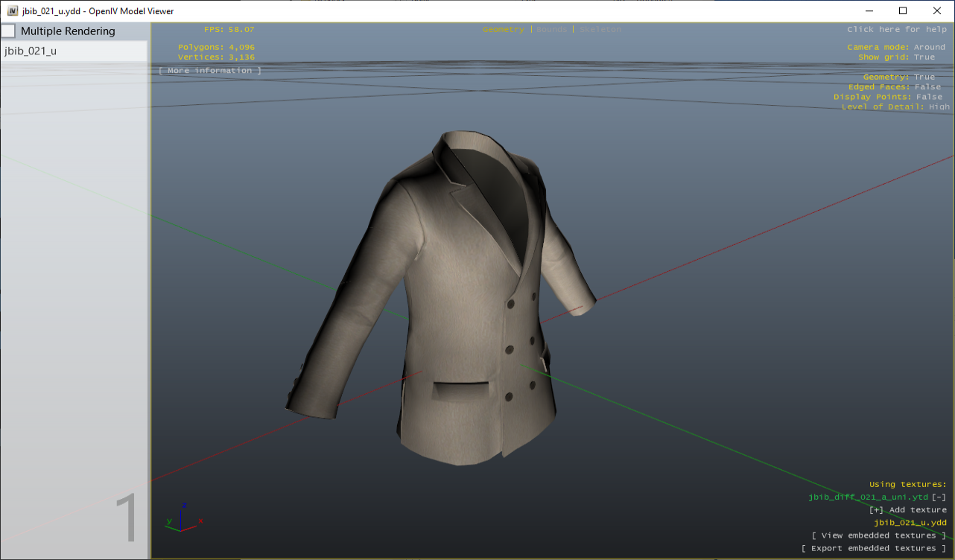Image resolution: width=955 pixels, height=560 pixels.
Task: Switch to the Bounds view mode
Action: 550,29
